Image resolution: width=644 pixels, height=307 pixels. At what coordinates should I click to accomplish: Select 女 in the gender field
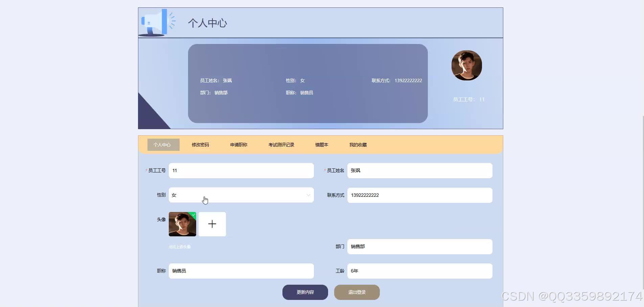tap(203, 195)
